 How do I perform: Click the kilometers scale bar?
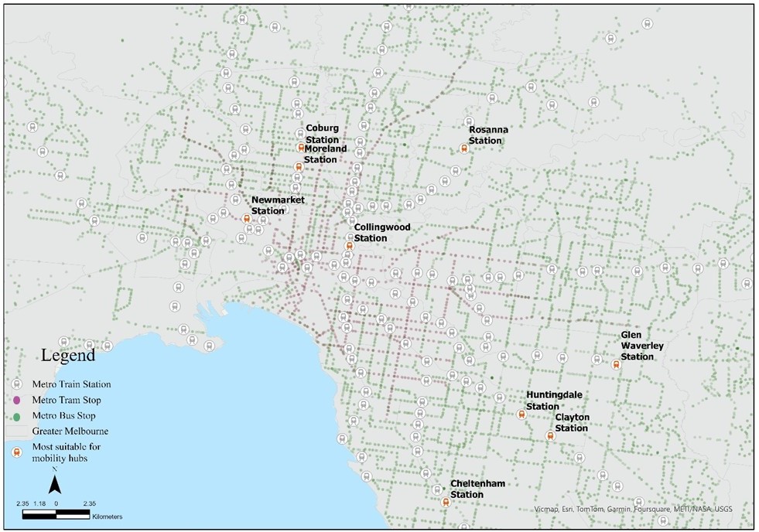[x=56, y=514]
